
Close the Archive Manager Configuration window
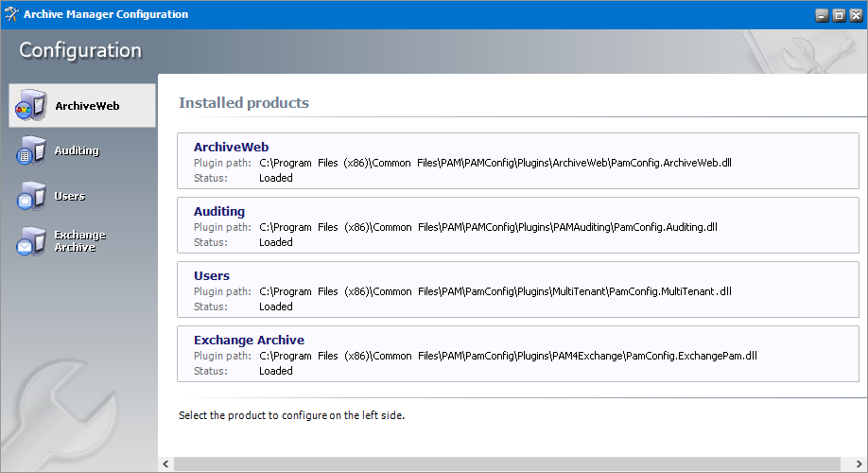(854, 15)
